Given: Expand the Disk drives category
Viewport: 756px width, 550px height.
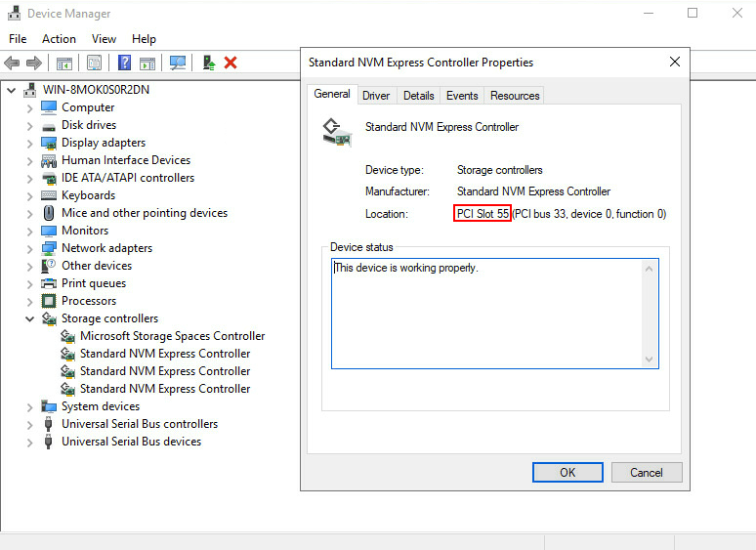Looking at the screenshot, I should (30, 126).
